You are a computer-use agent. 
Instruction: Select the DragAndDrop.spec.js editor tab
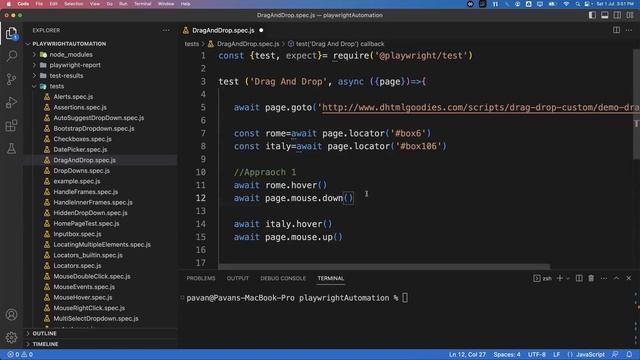click(x=223, y=30)
